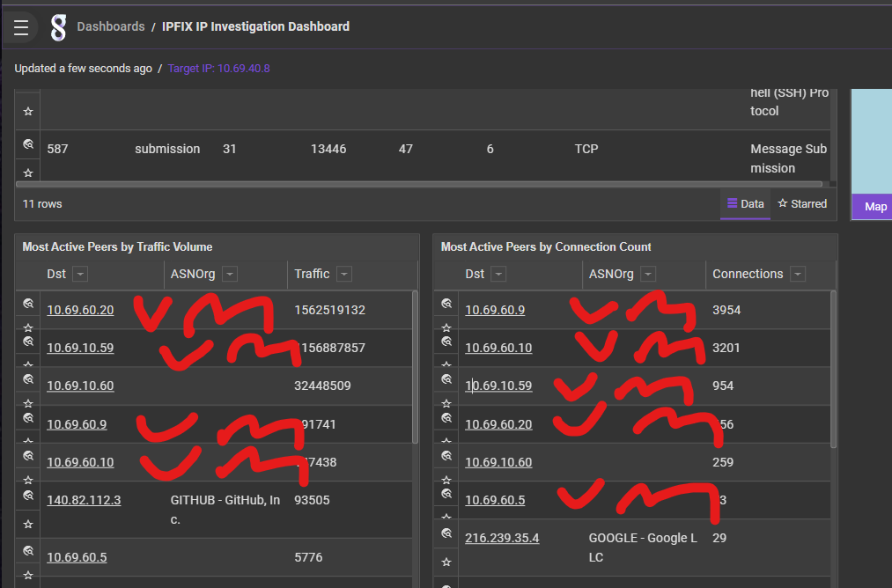Click the purple Map button
892x588 pixels.
875,207
